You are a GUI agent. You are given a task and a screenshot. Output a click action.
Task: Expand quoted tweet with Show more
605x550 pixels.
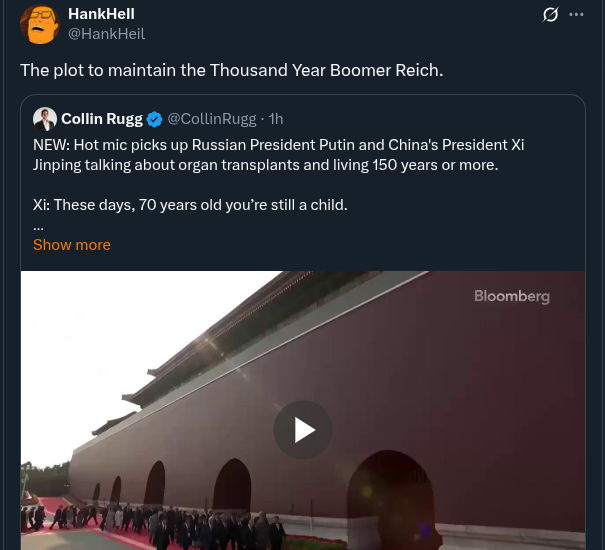point(72,245)
